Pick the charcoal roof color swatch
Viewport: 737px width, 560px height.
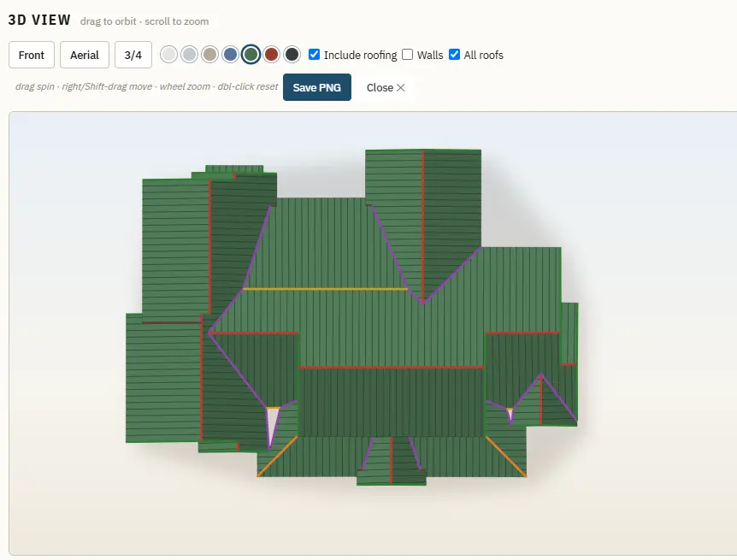tap(292, 55)
